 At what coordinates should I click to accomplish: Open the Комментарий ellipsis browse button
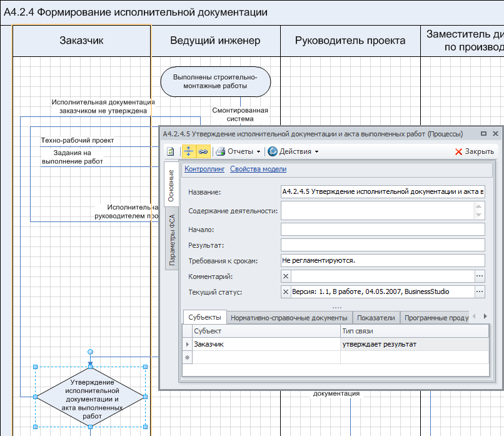point(480,276)
